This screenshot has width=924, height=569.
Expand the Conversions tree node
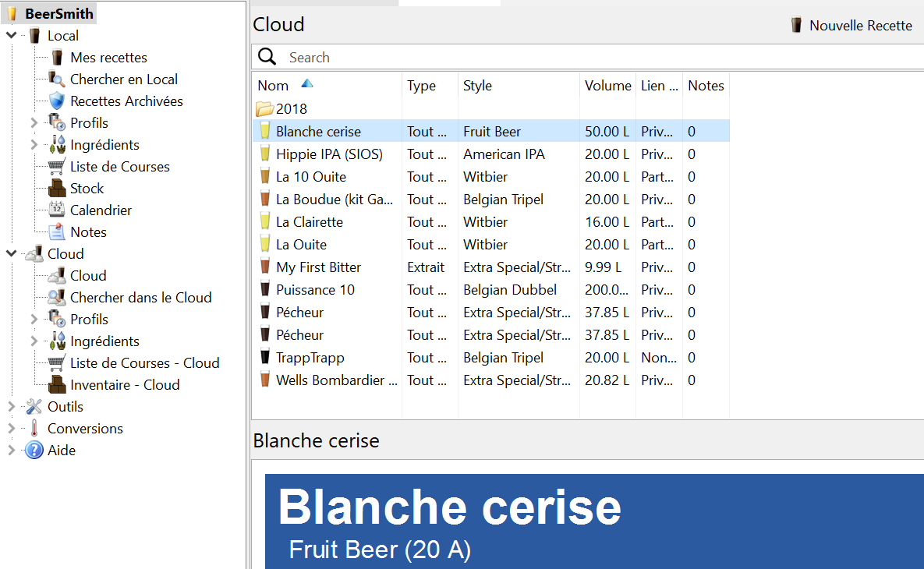point(11,429)
